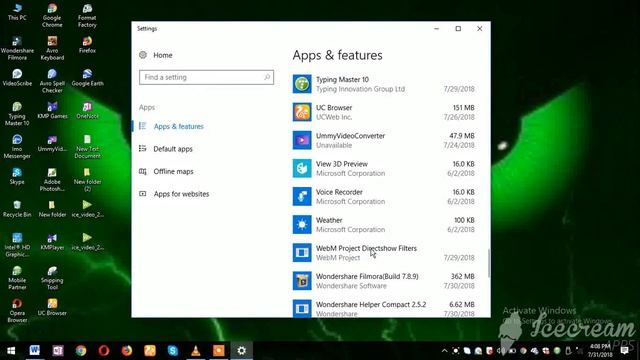640x360 pixels.
Task: Open Apps & features section
Action: click(178, 127)
